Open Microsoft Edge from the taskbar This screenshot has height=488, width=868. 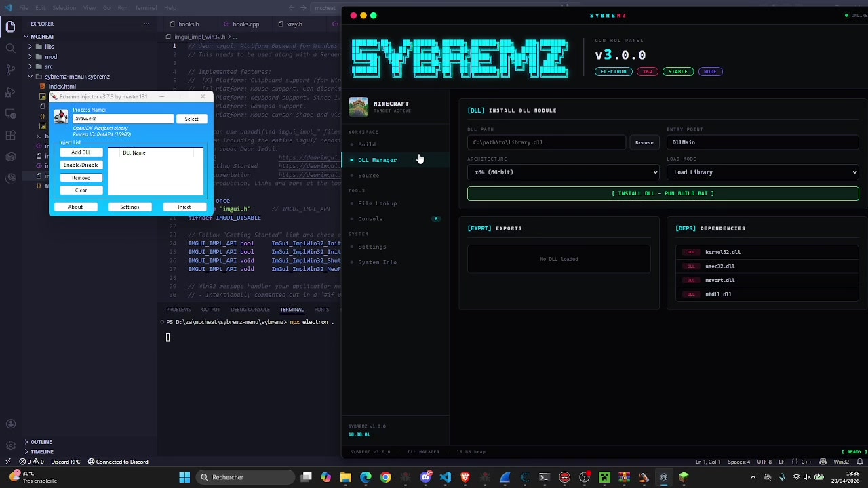pyautogui.click(x=366, y=477)
